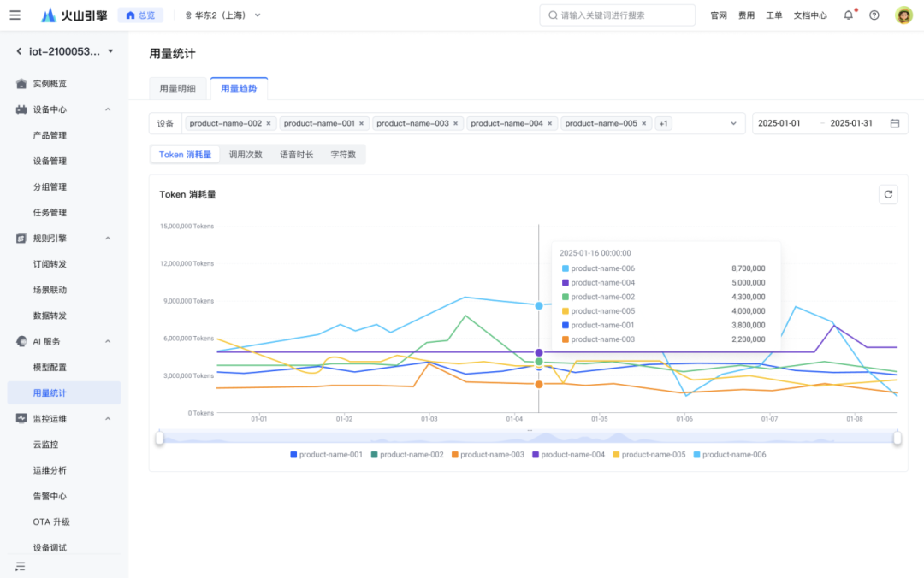This screenshot has width=924, height=578.
Task: Click the notification bell icon
Action: point(848,15)
